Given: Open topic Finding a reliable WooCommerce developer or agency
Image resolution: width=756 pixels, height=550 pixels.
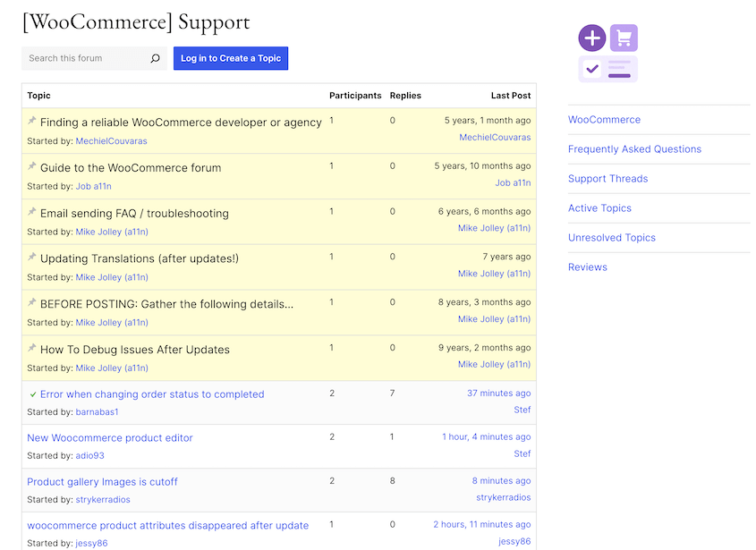Looking at the screenshot, I should (x=181, y=123).
